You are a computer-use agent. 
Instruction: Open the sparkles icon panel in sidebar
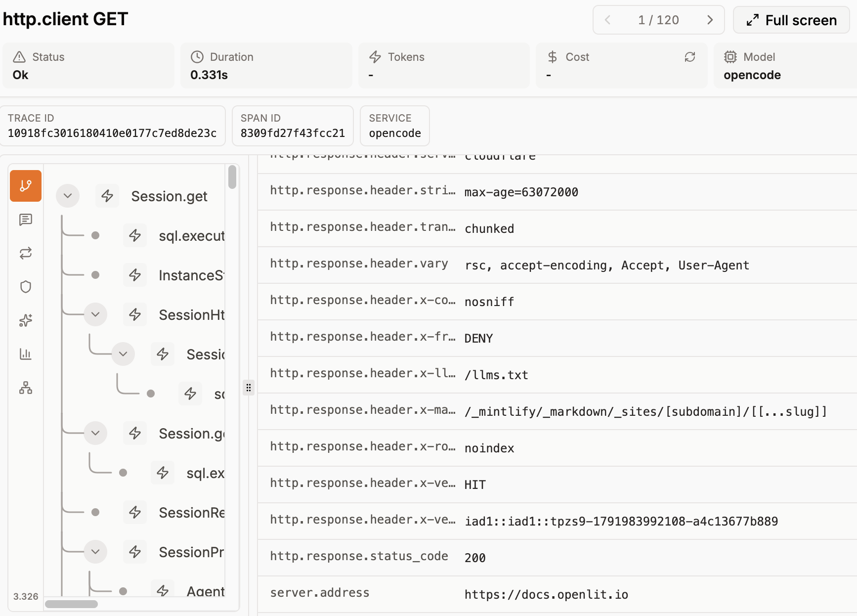(x=26, y=320)
